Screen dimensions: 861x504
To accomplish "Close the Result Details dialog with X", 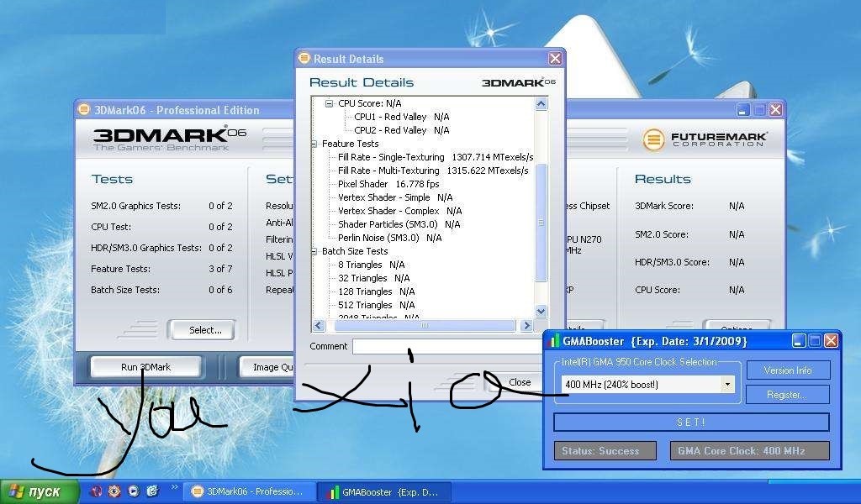I will pos(555,58).
